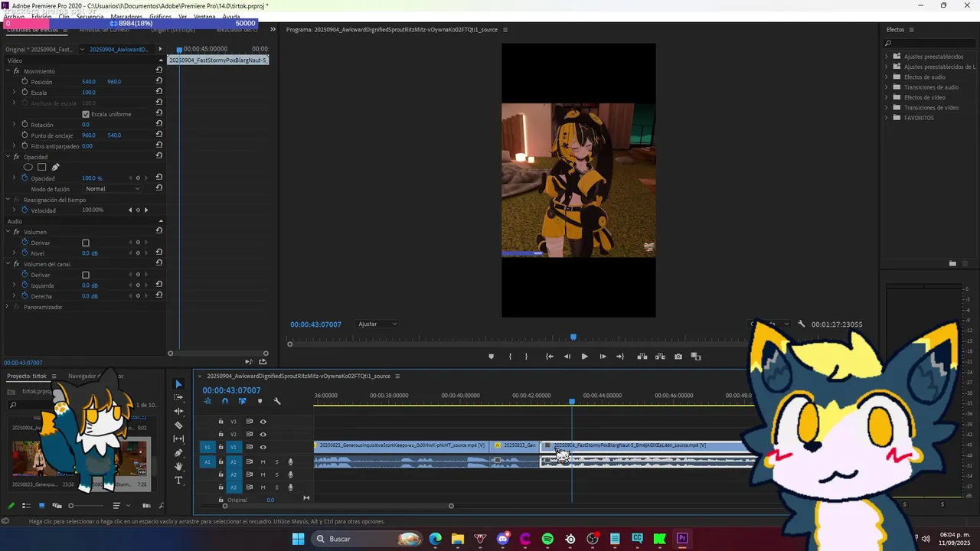Viewport: 980px width, 551px height.
Task: Select the Track Select Forward tool
Action: [x=178, y=398]
